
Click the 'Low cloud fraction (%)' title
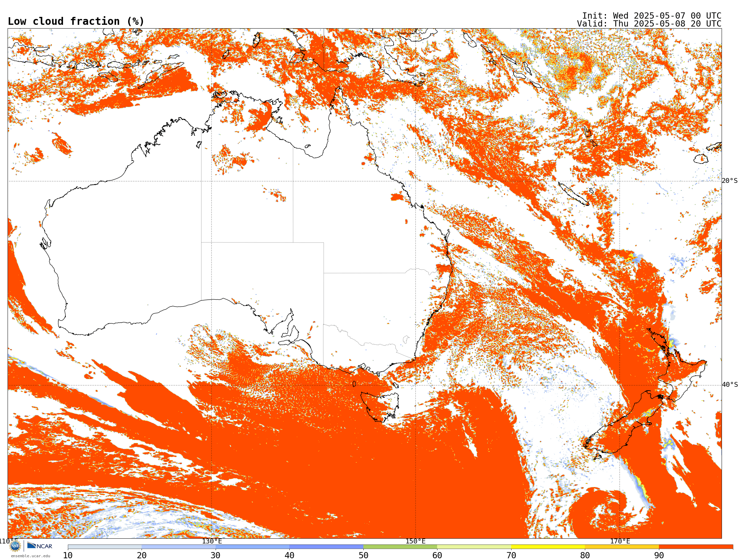click(x=76, y=21)
